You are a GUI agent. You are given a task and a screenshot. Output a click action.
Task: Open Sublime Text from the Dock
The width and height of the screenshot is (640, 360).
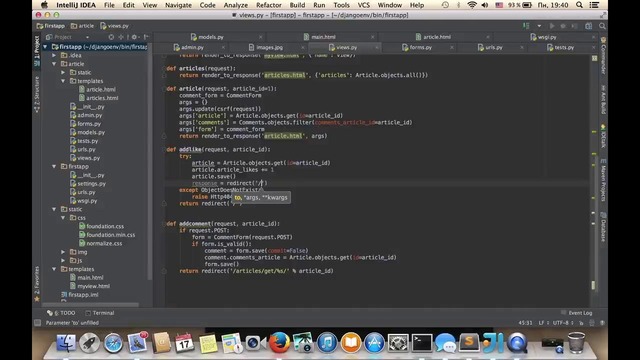point(469,342)
